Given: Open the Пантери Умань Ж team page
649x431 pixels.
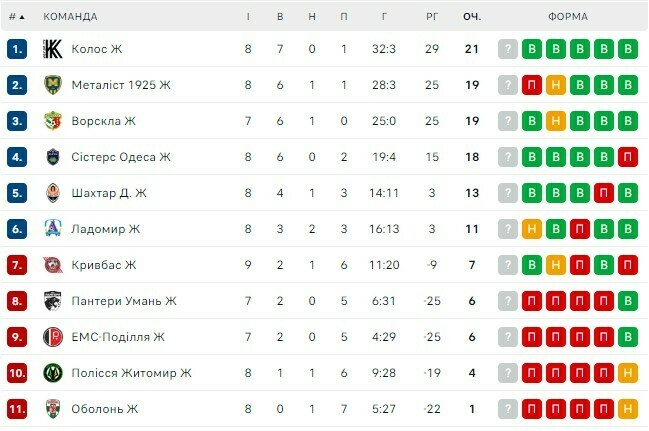Looking at the screenshot, I should pos(124,301).
